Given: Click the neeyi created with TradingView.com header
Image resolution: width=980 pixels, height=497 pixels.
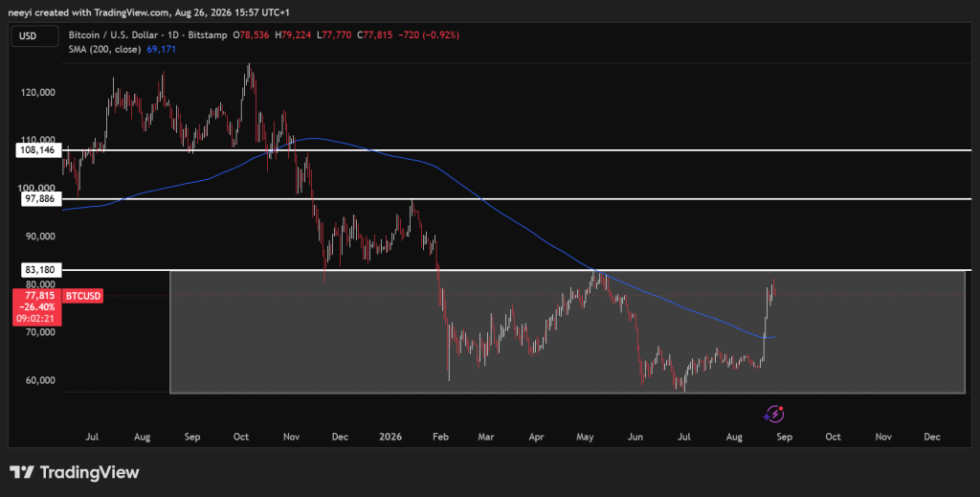Looking at the screenshot, I should [x=148, y=11].
